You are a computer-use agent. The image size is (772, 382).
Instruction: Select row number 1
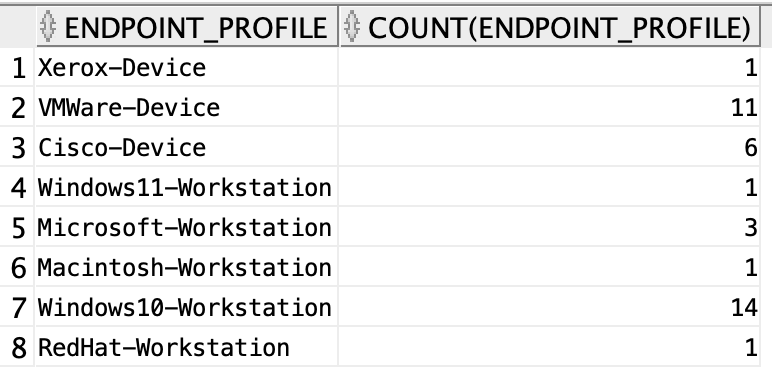[x=18, y=68]
